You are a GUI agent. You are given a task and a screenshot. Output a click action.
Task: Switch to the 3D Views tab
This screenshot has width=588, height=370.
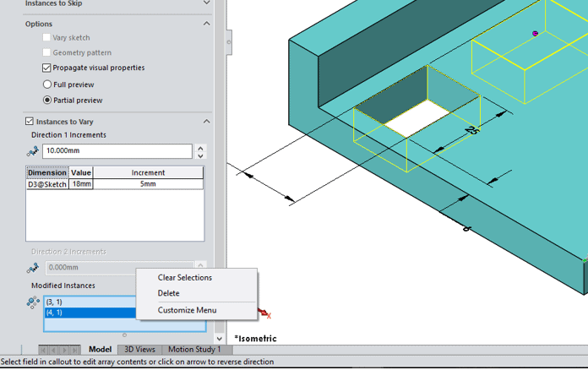tap(139, 349)
